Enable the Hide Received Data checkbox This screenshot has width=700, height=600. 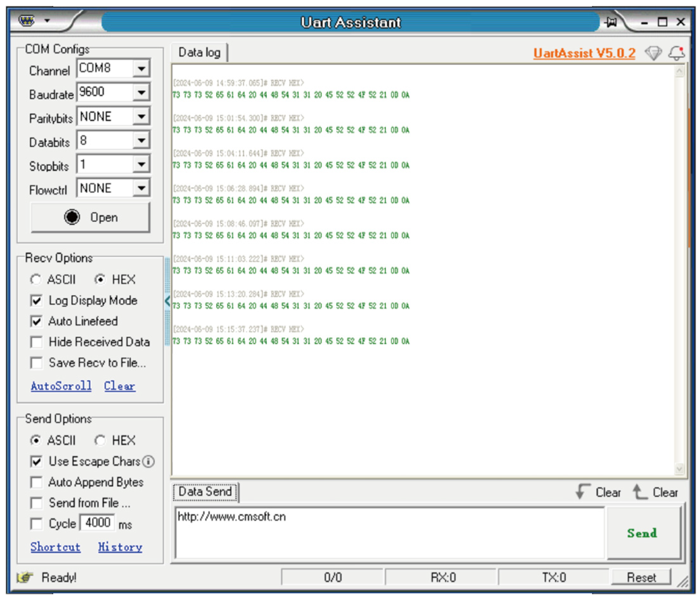(36, 342)
